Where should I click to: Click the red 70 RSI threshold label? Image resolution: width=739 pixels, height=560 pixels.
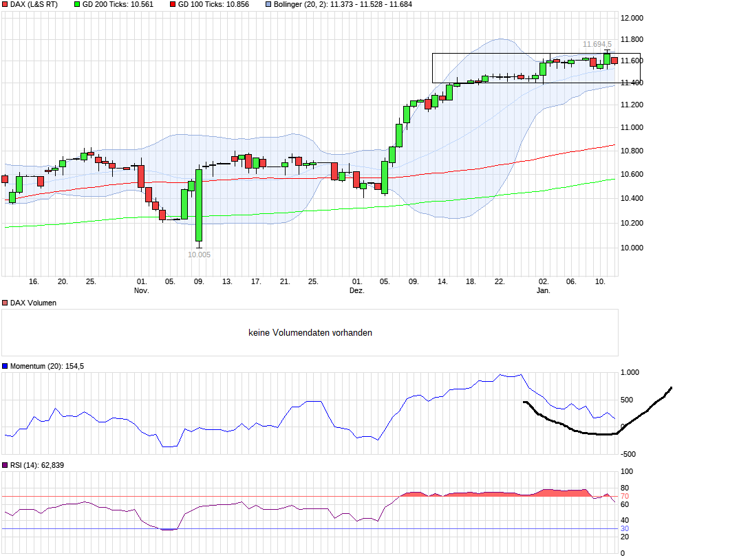(625, 497)
